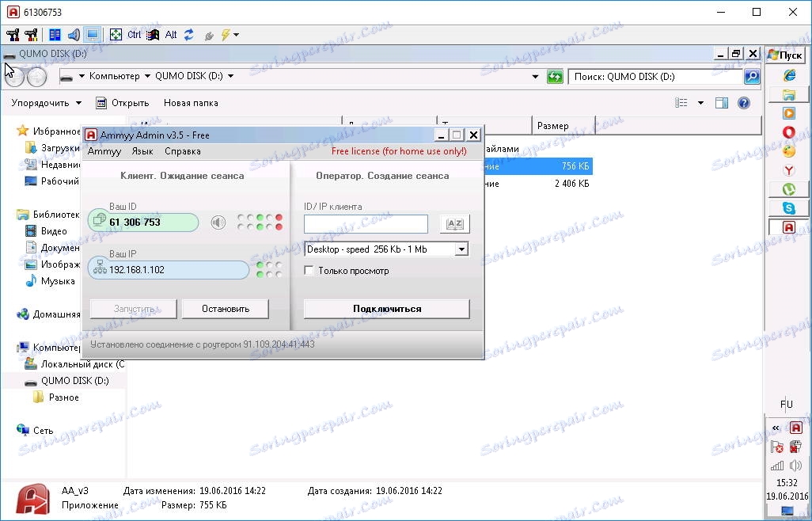Image resolution: width=812 pixels, height=521 pixels.
Task: Change the view with the list view icon
Action: [681, 103]
